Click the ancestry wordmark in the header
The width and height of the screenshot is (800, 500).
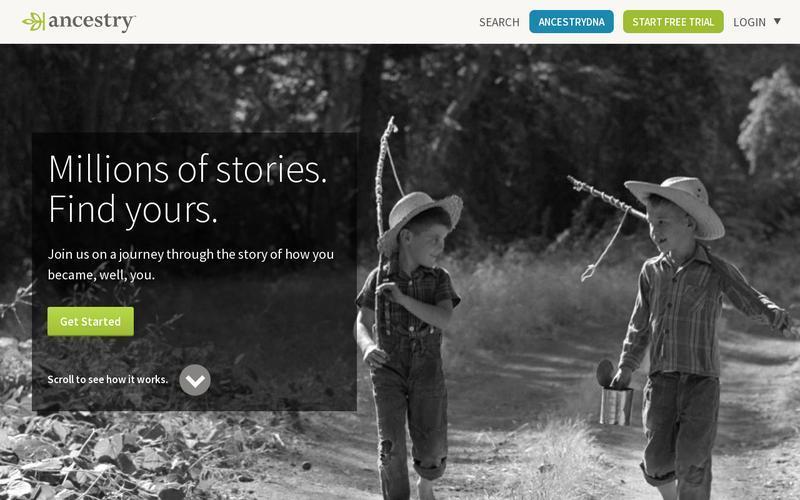tap(92, 22)
